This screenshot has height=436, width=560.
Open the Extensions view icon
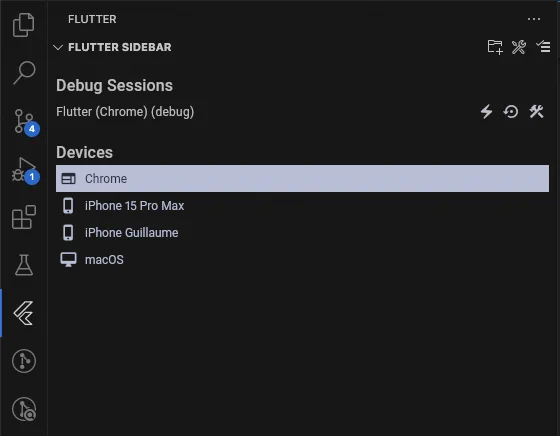(x=24, y=217)
